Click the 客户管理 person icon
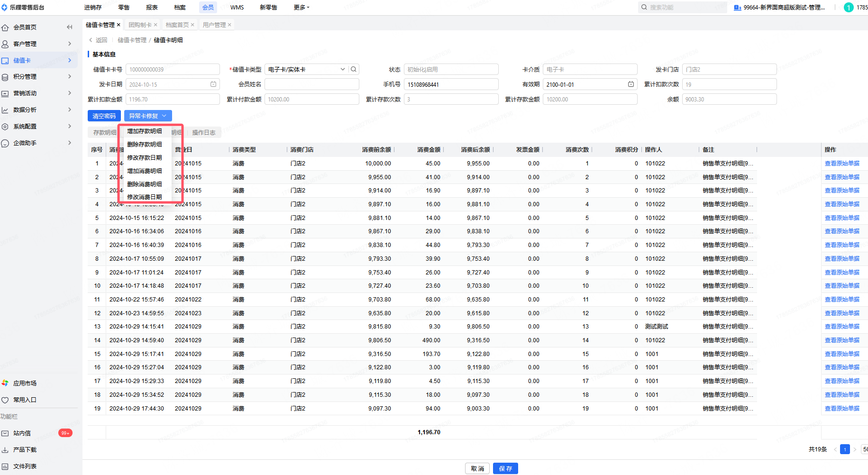The width and height of the screenshot is (868, 475). point(5,44)
